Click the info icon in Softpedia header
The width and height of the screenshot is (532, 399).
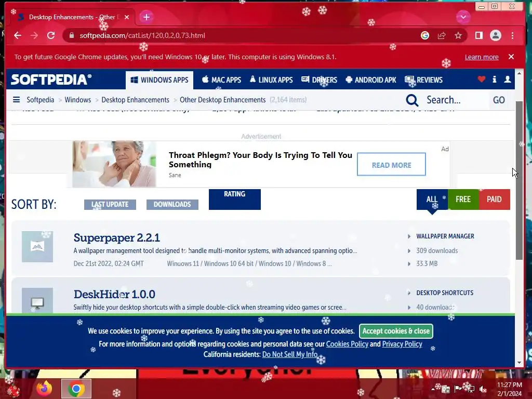click(x=495, y=79)
